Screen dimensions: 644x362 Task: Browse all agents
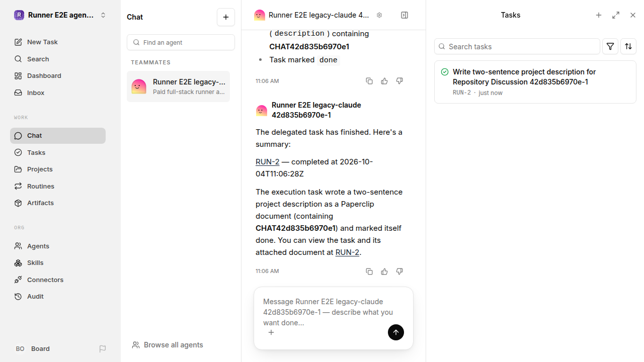(168, 345)
